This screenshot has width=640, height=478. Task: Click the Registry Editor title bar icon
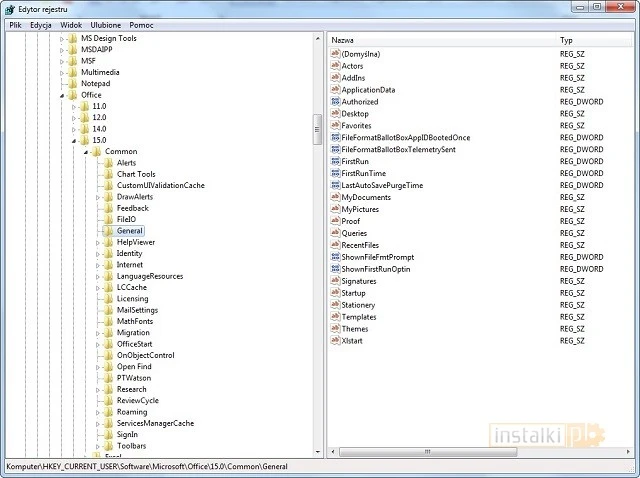click(9, 8)
